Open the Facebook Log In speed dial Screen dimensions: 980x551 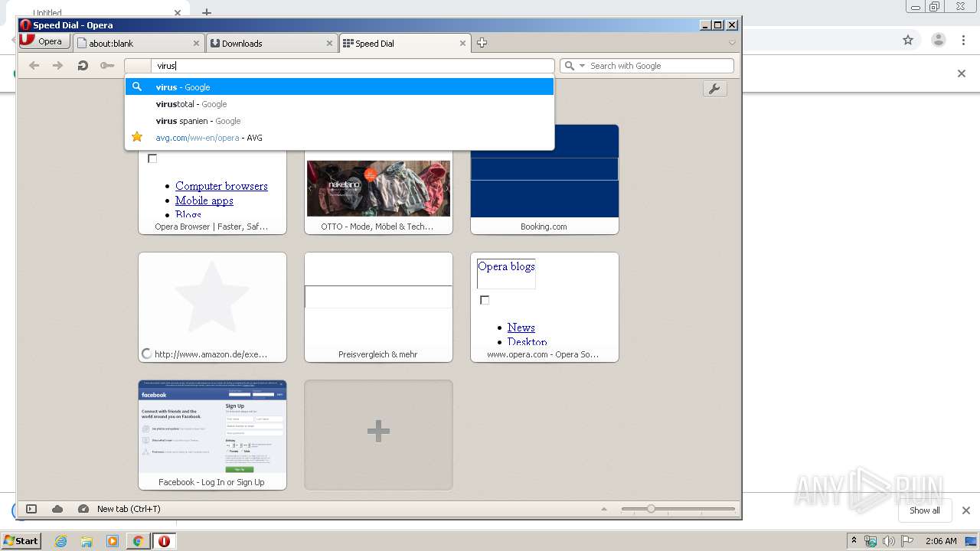(x=212, y=435)
